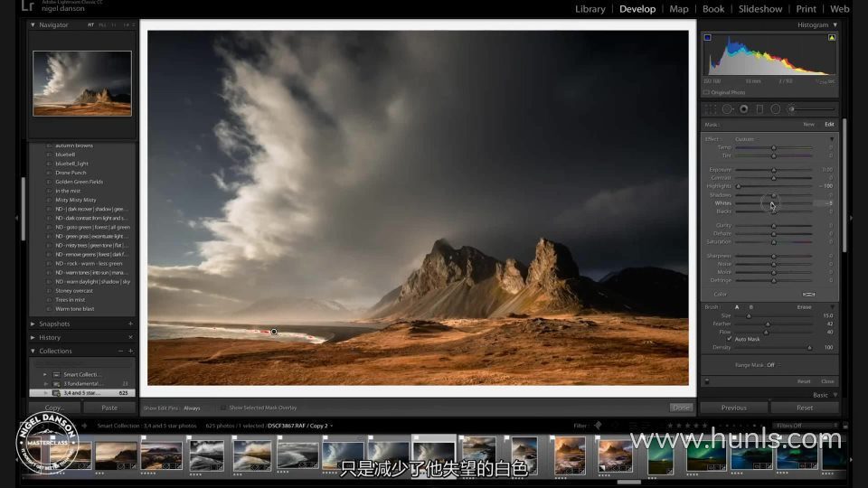The width and height of the screenshot is (868, 488).
Task: Click the Lightroom Lr logo
Action: pyautogui.click(x=28, y=6)
